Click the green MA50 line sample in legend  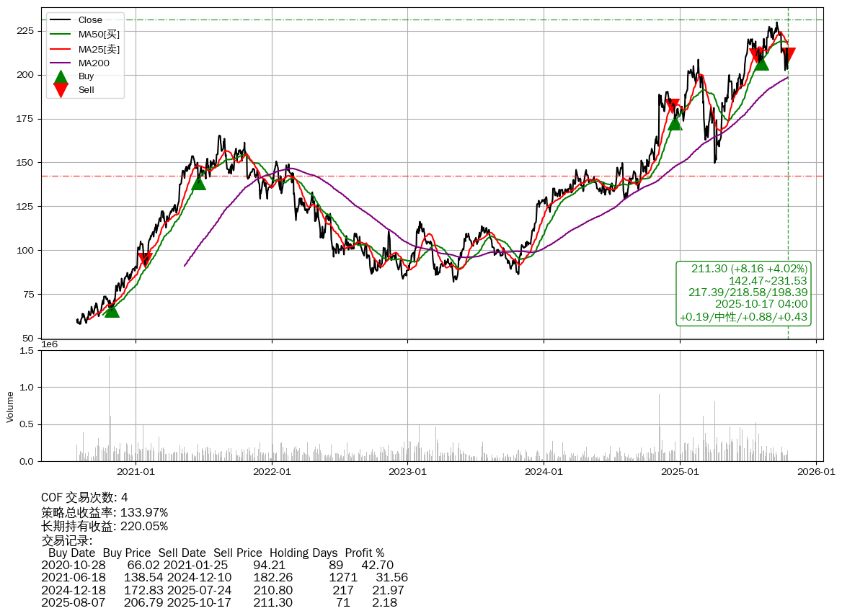[61, 35]
